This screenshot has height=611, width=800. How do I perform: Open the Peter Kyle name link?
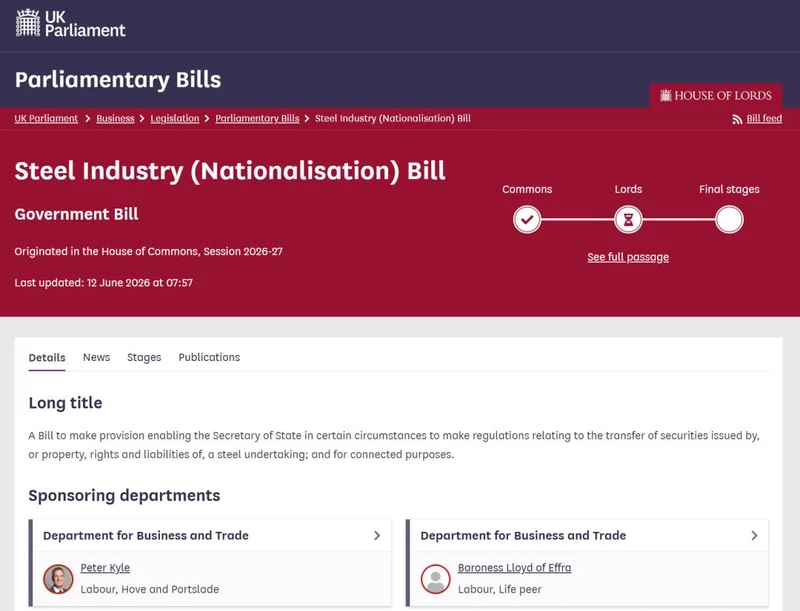105,568
